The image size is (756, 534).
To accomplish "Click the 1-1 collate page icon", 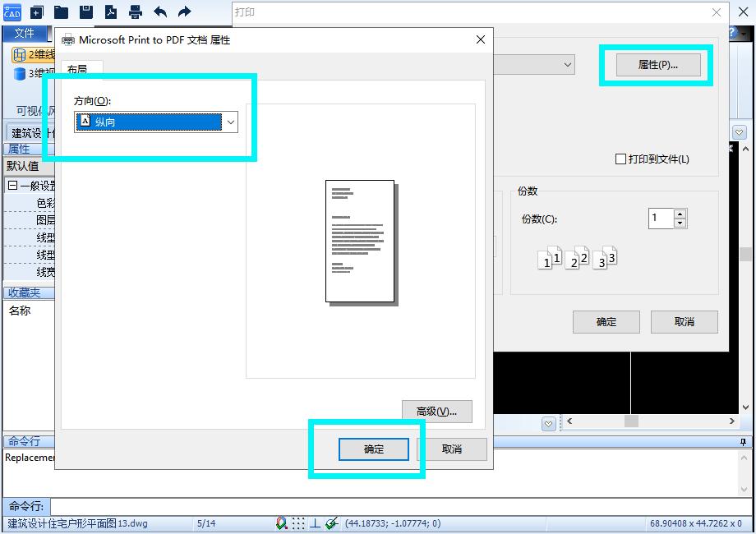I will [x=550, y=259].
